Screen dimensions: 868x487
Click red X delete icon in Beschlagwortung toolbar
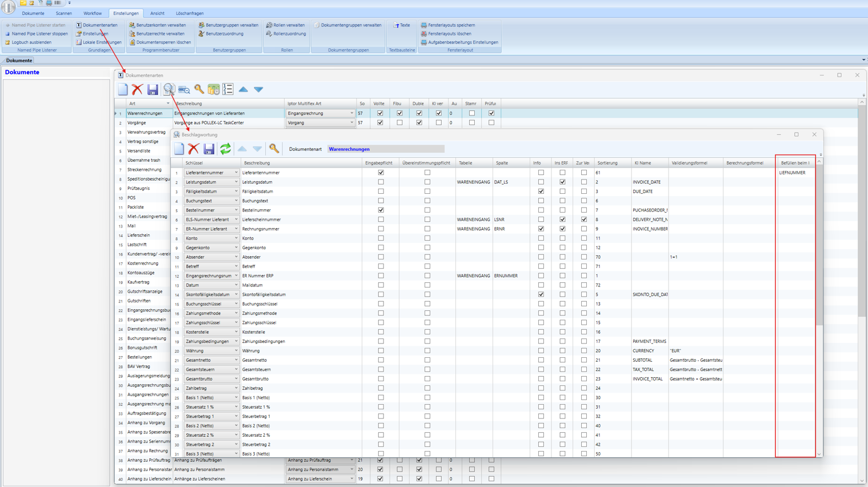194,149
